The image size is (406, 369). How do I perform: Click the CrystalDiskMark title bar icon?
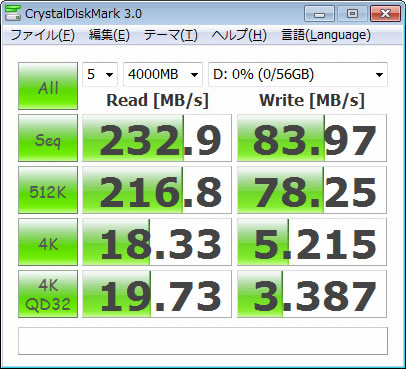pos(13,13)
